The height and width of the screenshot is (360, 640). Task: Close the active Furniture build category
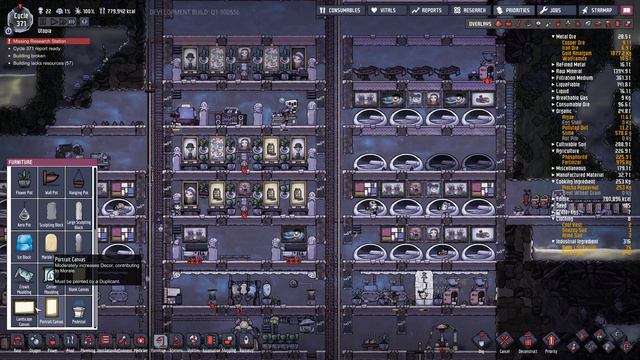point(159,342)
